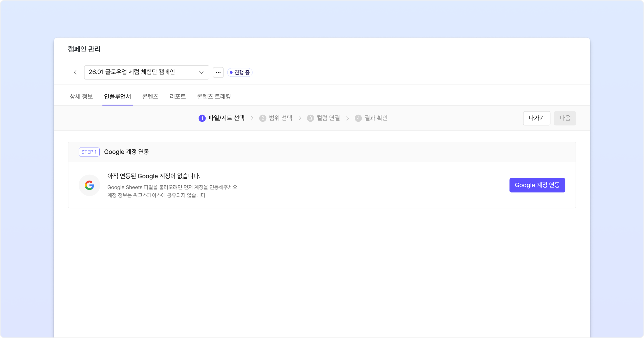
Task: Switch to the 상세 정보 tab
Action: tap(81, 97)
